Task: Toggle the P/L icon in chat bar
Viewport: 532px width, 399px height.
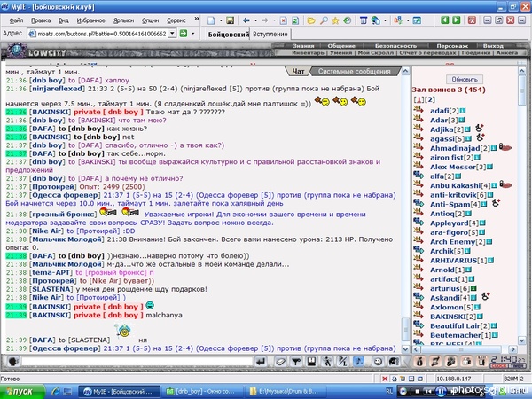Action: tap(342, 362)
